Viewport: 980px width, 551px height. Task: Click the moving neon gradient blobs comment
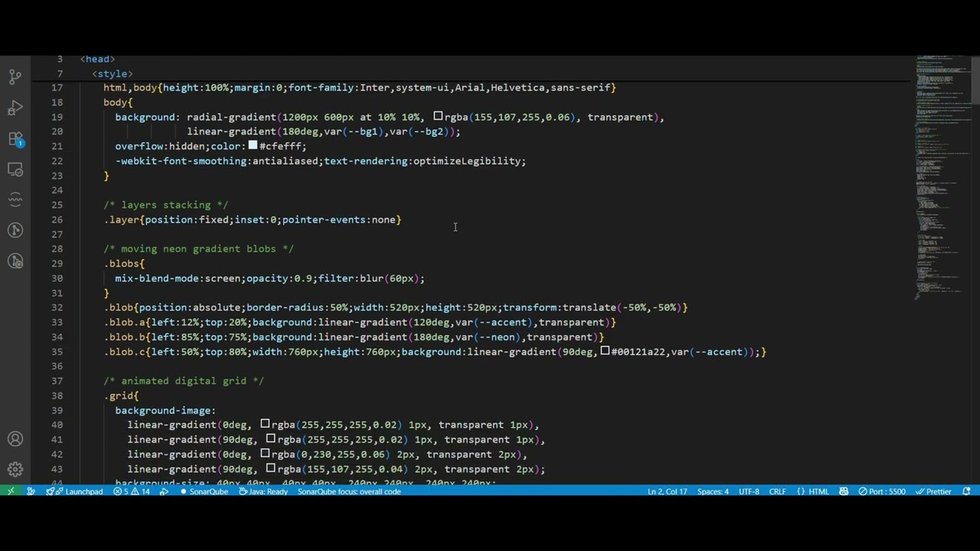[x=198, y=249]
